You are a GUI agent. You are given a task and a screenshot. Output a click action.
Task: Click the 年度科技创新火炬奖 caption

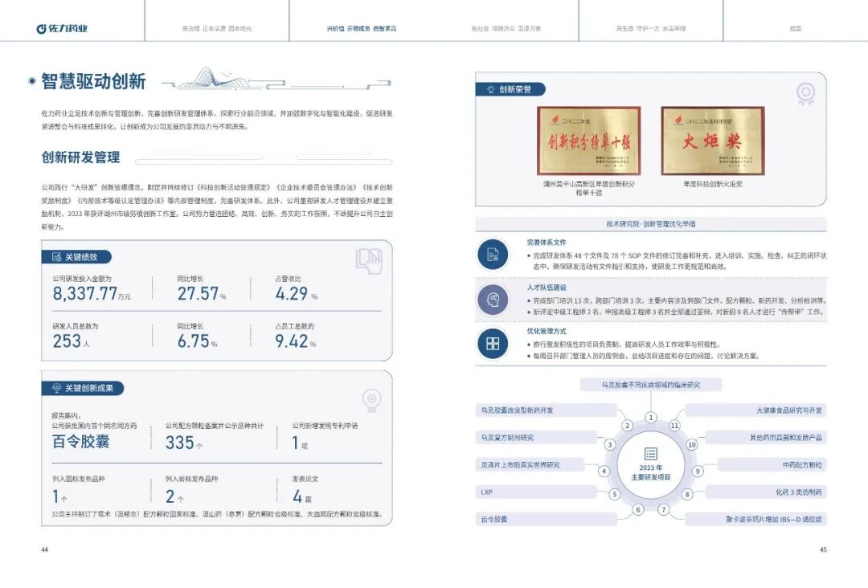[713, 184]
